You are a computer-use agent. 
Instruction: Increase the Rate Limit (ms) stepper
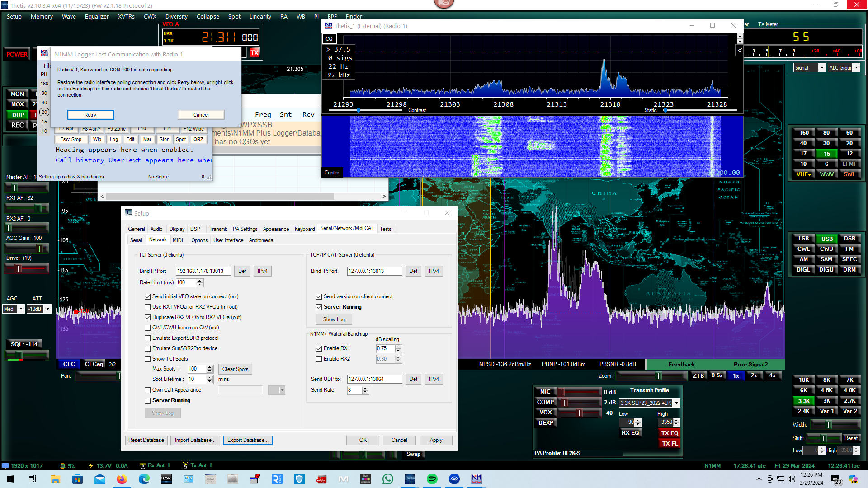point(200,281)
